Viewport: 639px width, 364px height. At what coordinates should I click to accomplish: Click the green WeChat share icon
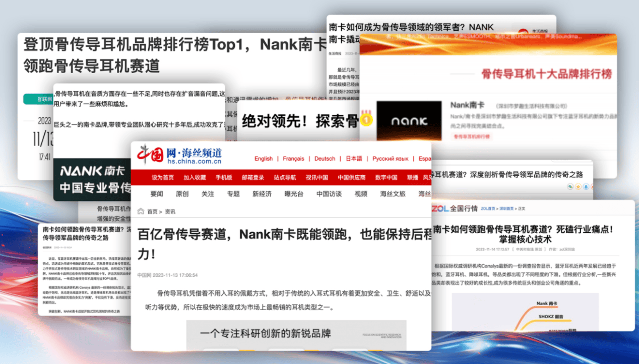coord(570,187)
